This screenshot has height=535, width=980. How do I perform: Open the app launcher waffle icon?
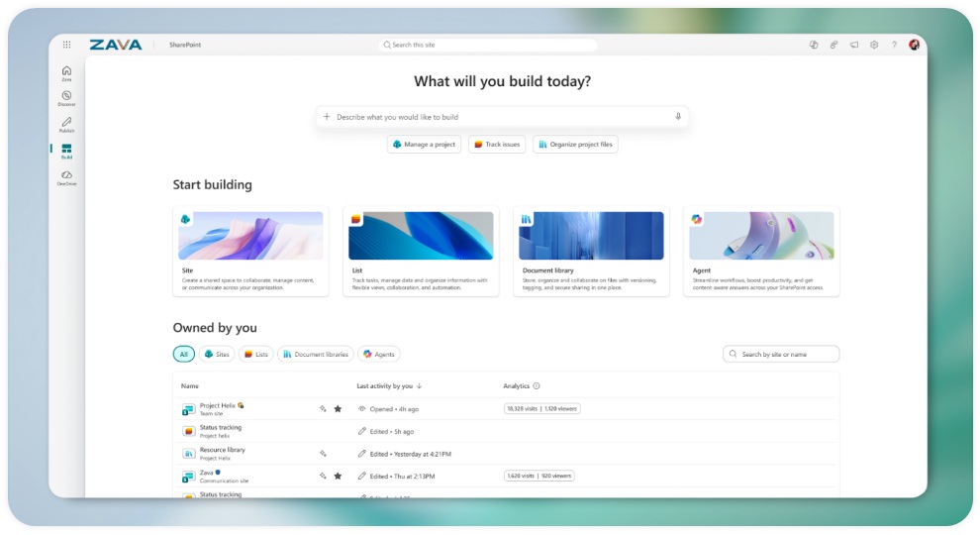67,45
